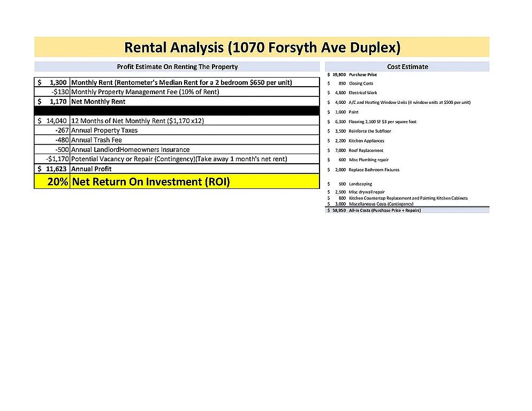Select the Landscaping cost line
Image resolution: width=532 pixels, height=411 pixels.
(x=360, y=184)
